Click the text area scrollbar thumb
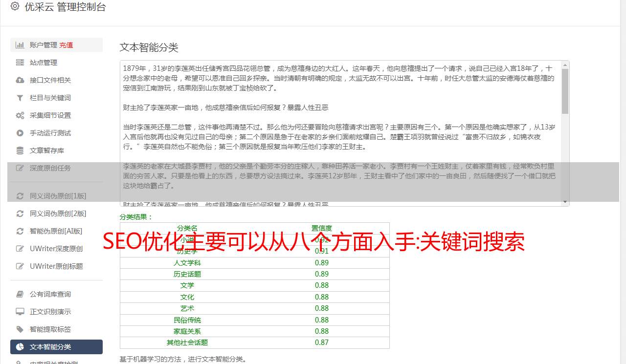626x364 pixels. point(565,91)
